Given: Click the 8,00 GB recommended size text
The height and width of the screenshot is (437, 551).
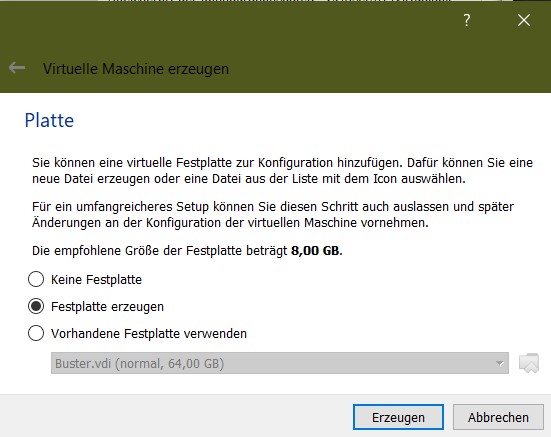Looking at the screenshot, I should tap(316, 250).
